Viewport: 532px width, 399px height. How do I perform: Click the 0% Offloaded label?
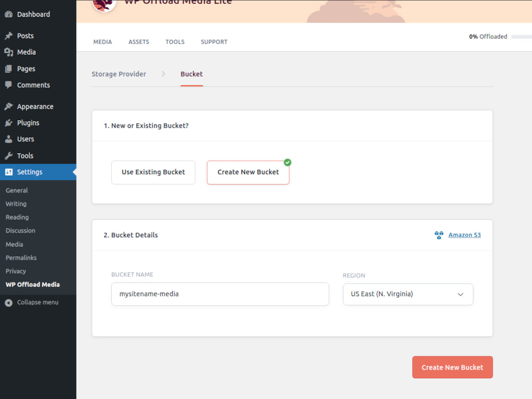(x=488, y=37)
